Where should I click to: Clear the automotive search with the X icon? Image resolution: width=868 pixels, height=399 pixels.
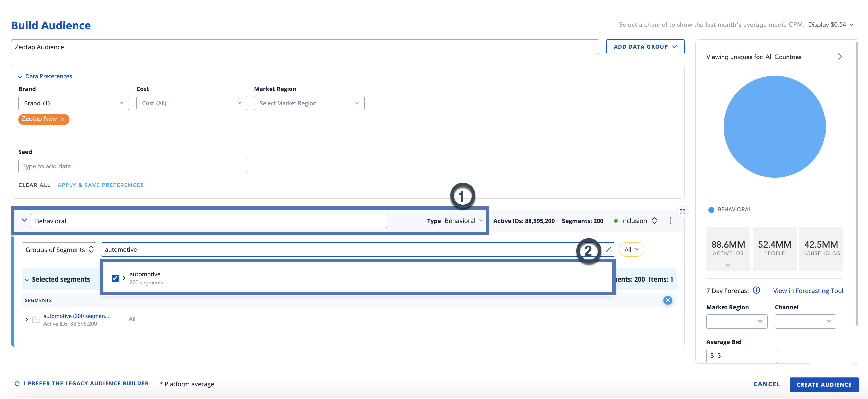(609, 249)
